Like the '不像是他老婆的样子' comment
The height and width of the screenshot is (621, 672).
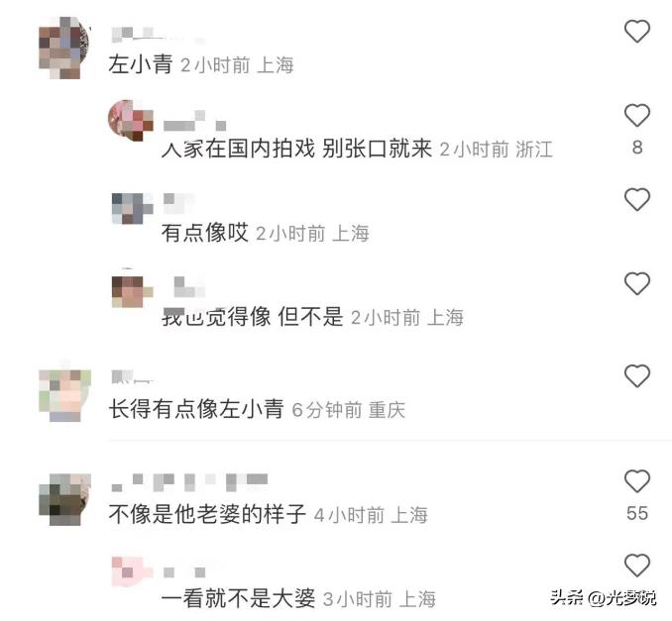pos(637,481)
